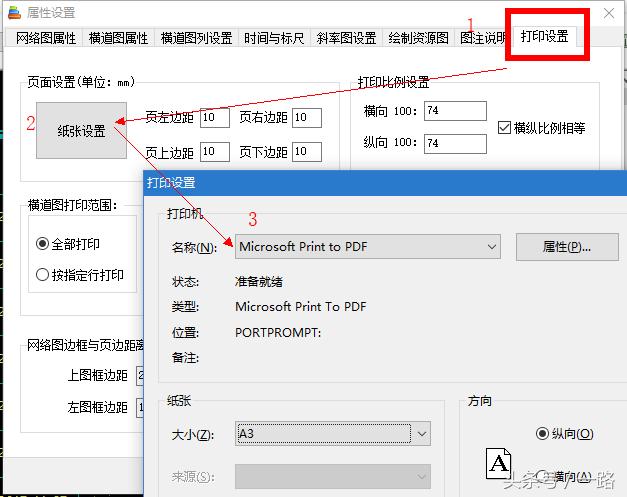Switch to 绘制资源图 tab
Screen dimensions: 627x497
pyautogui.click(x=418, y=38)
